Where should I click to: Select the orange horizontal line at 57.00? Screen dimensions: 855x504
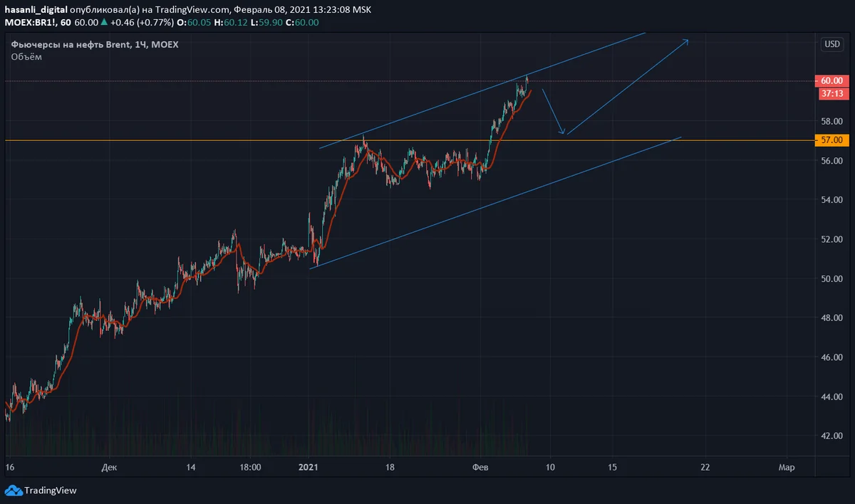pos(214,140)
